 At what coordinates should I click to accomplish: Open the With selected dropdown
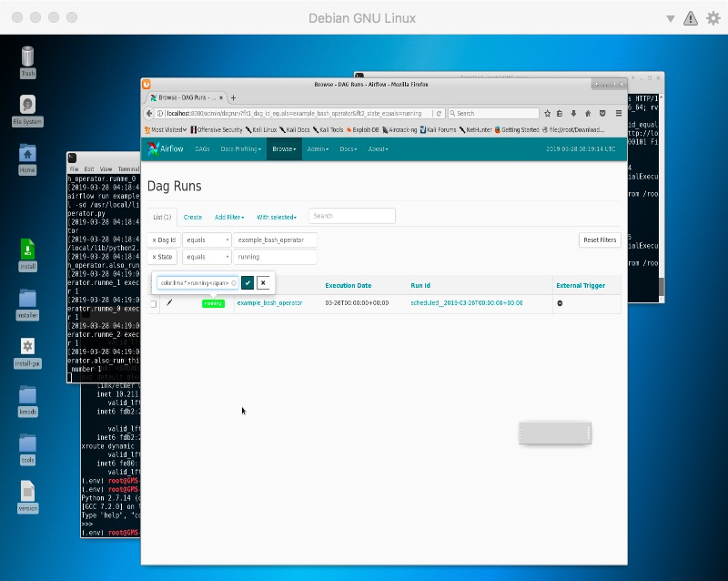coord(277,217)
